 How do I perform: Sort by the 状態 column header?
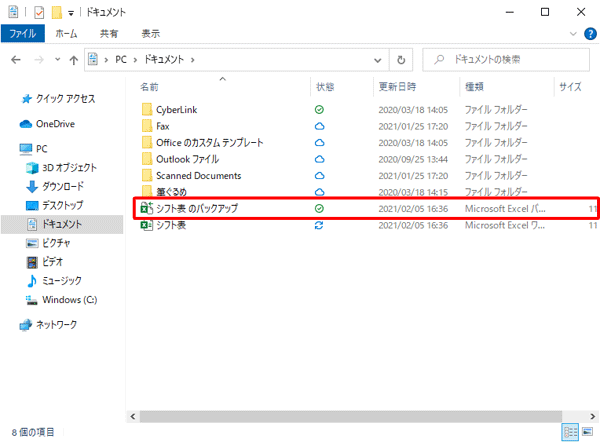pos(325,87)
